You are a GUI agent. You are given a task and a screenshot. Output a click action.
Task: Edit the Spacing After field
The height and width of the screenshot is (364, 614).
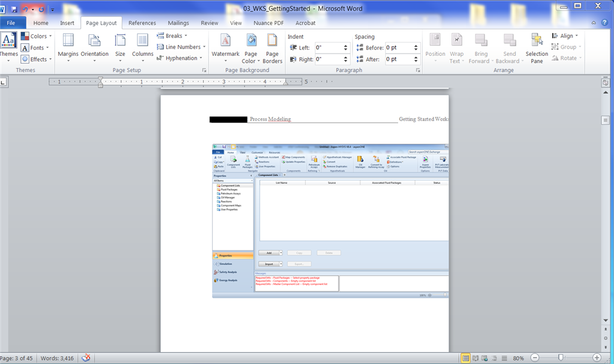click(x=399, y=59)
